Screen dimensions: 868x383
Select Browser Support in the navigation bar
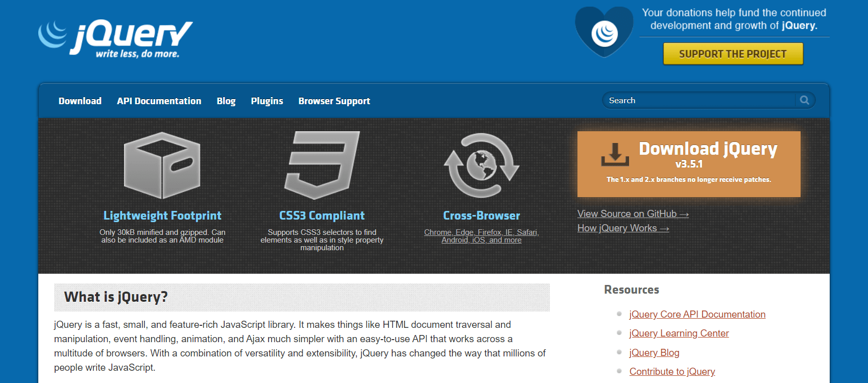[334, 101]
